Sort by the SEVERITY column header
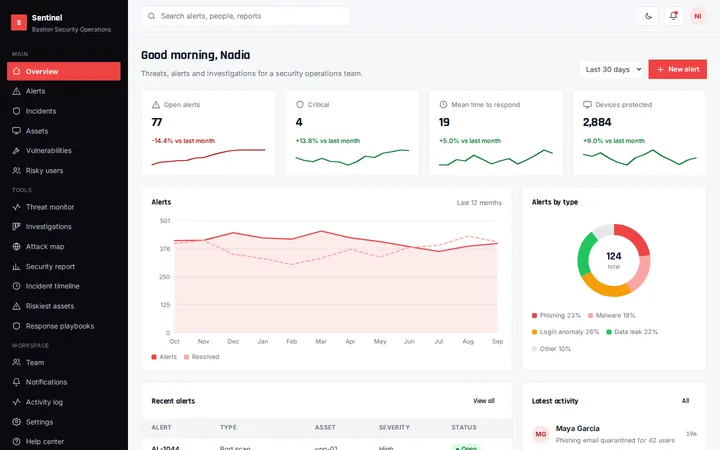The width and height of the screenshot is (720, 450). tap(394, 428)
